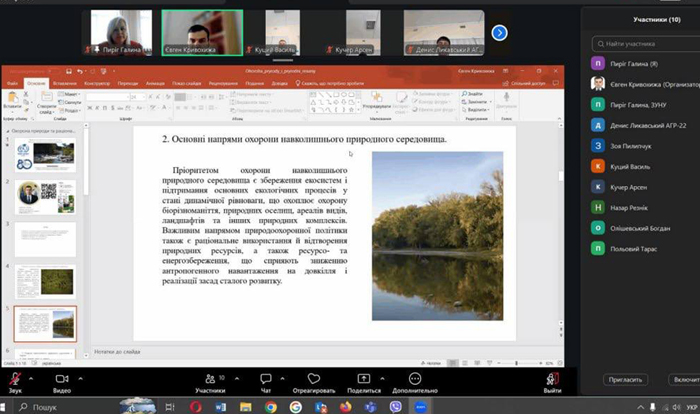
Task: Click PowerPoint zoom slider in status bar
Action: tap(518, 364)
